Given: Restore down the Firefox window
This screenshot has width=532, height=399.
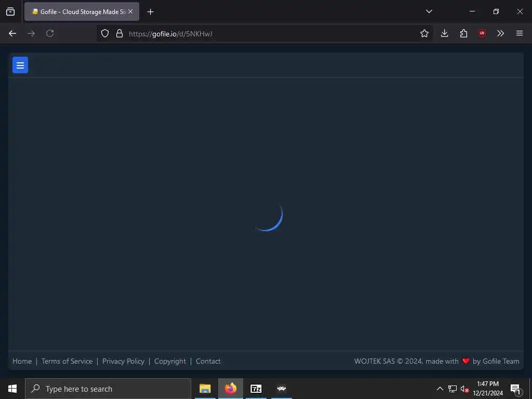Looking at the screenshot, I should (x=496, y=11).
